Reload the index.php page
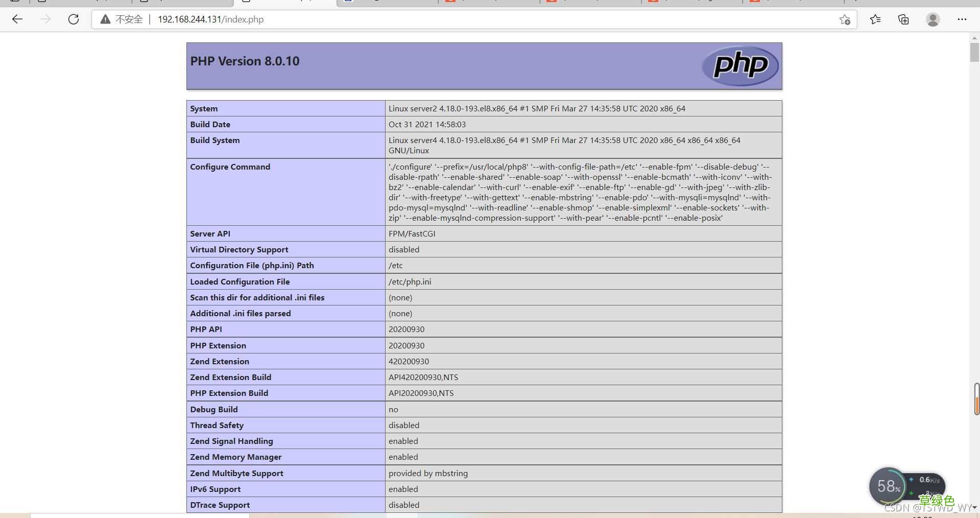Screen dimensions: 980x518 (x=74, y=19)
